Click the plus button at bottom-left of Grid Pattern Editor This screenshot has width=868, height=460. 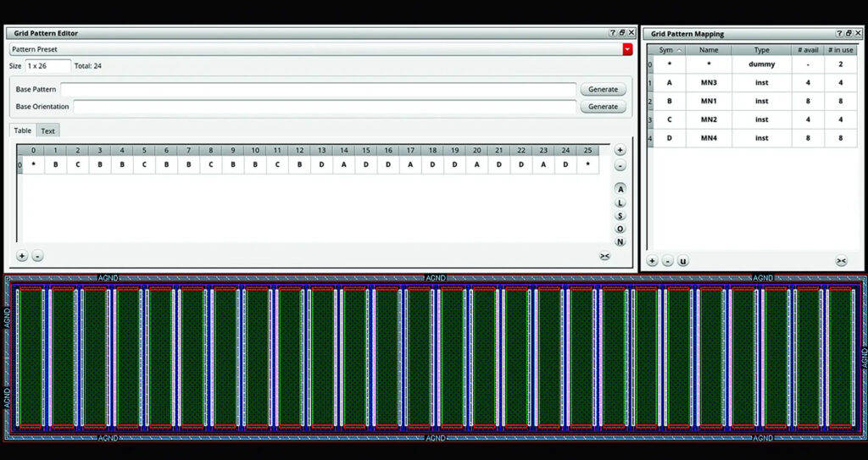(x=22, y=256)
